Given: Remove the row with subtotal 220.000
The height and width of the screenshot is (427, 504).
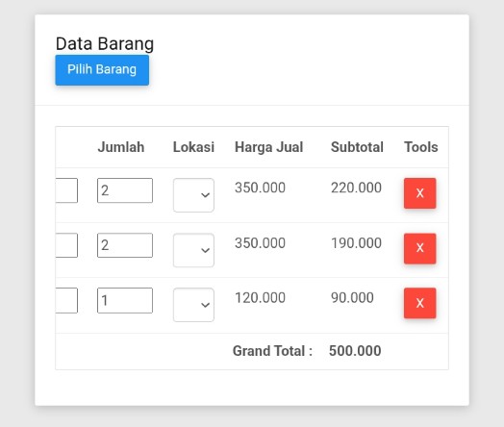Looking at the screenshot, I should pyautogui.click(x=419, y=193).
